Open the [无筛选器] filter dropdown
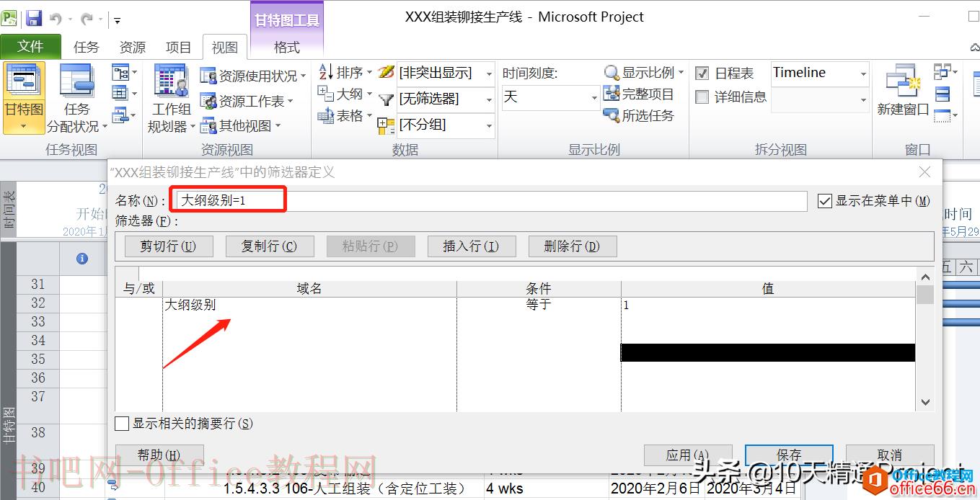 (x=488, y=99)
